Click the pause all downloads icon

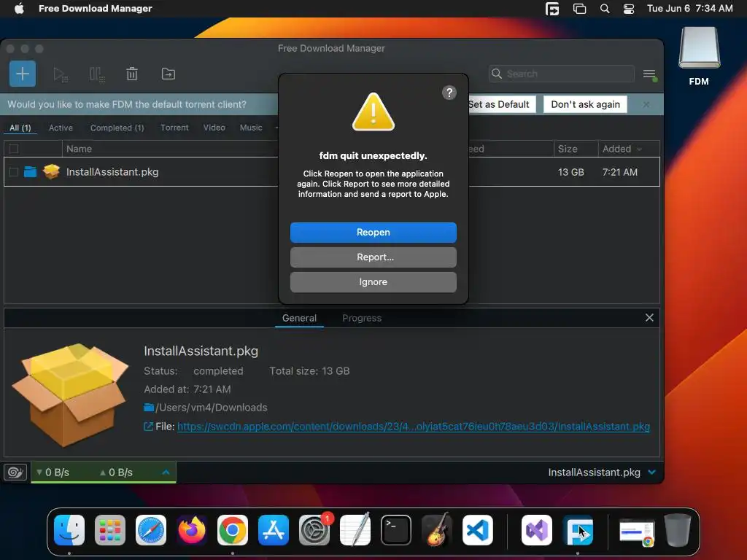(x=97, y=74)
